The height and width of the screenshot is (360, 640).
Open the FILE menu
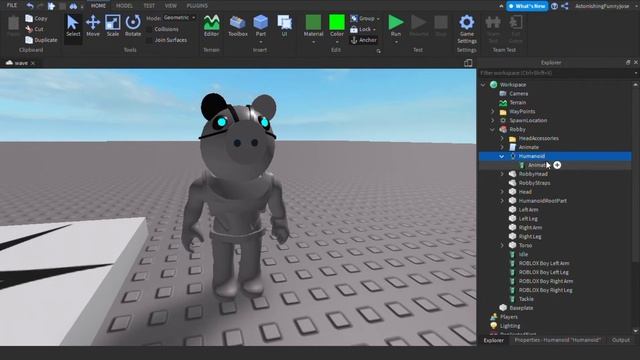12,6
